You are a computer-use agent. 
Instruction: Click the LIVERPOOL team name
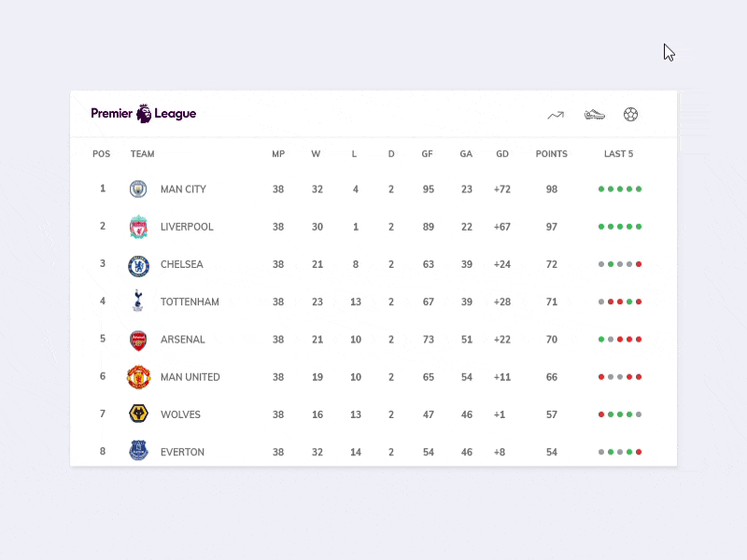click(188, 226)
